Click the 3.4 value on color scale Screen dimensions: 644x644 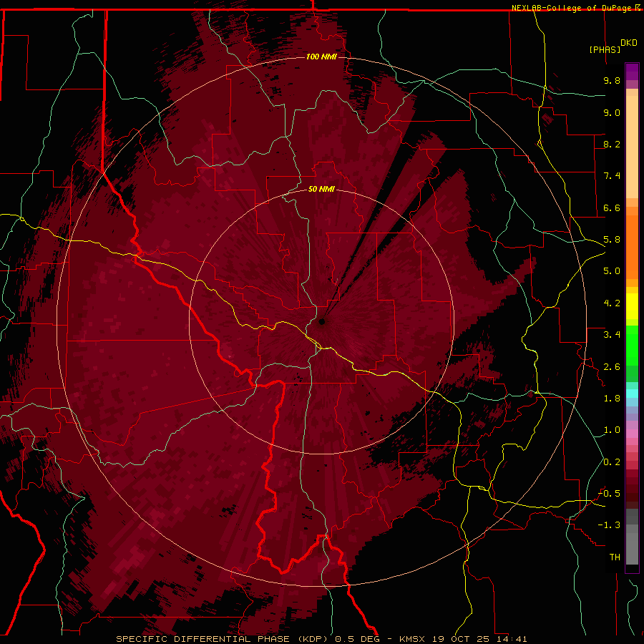[612, 335]
